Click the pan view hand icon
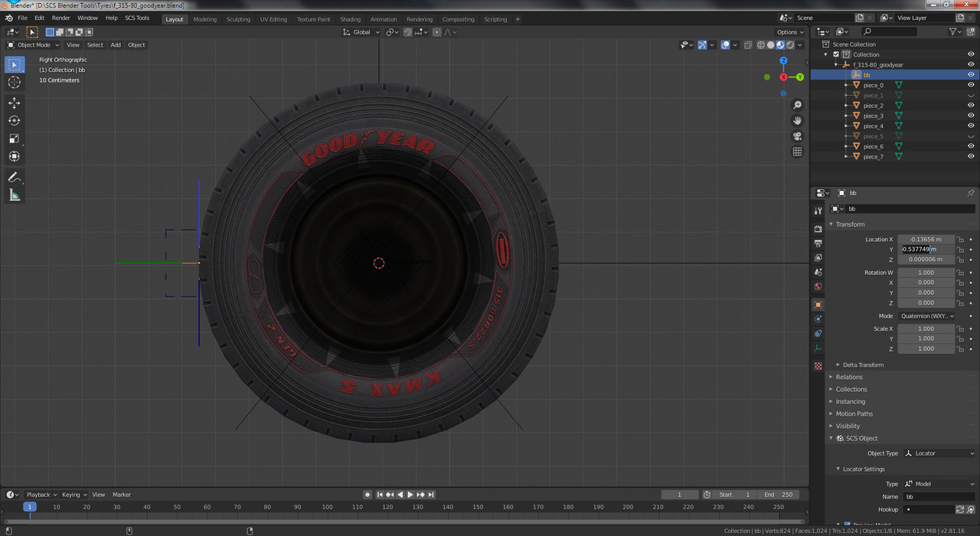The image size is (980, 536). (797, 120)
